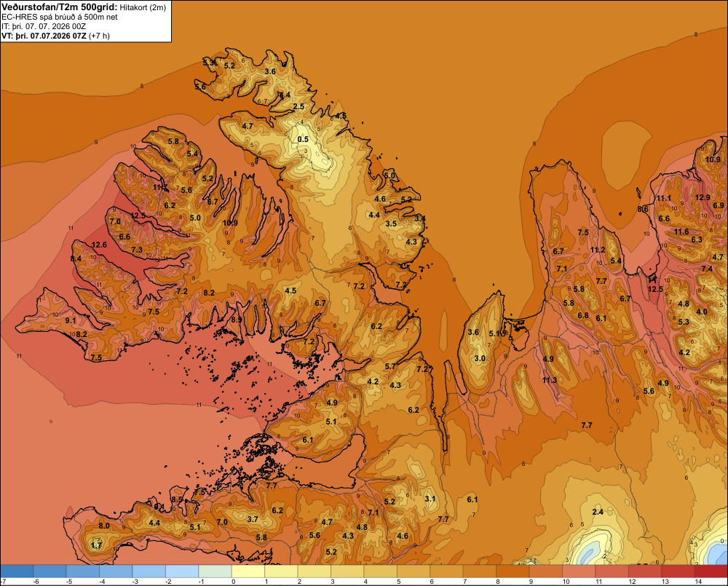The height and width of the screenshot is (586, 728).
Task: Click the temperature value 3.5
Action: coord(391,223)
